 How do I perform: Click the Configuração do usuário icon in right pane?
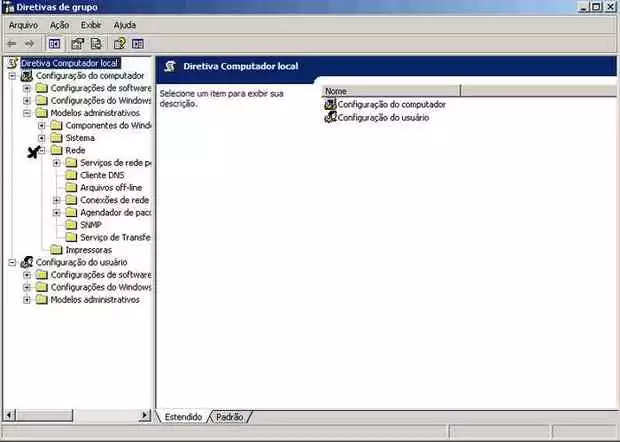click(x=331, y=117)
